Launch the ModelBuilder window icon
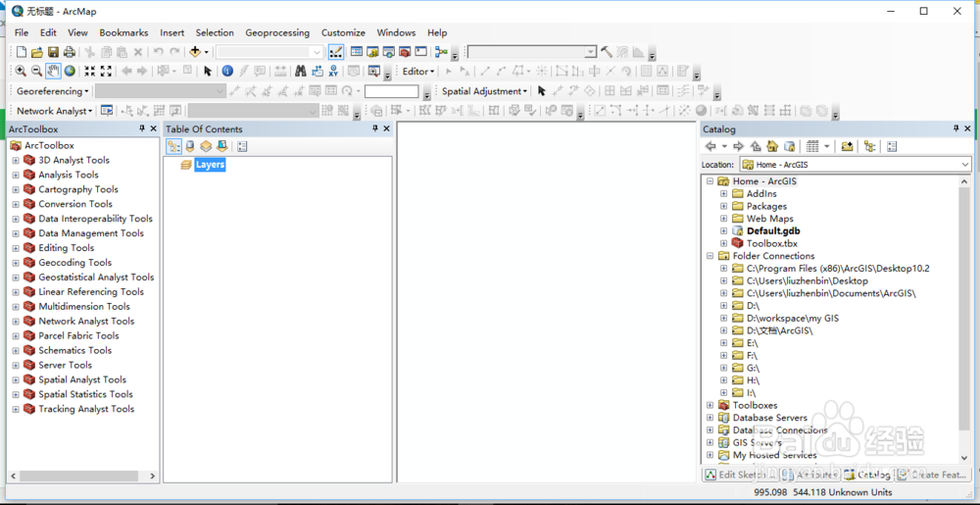Screen dimensions: 980x505 click(x=441, y=52)
